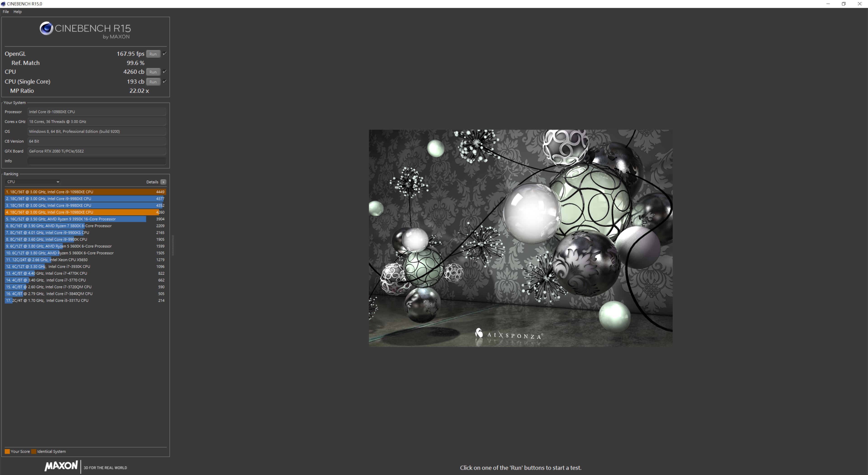868x475 pixels.
Task: Run the CPU Single Core benchmark
Action: coord(153,82)
